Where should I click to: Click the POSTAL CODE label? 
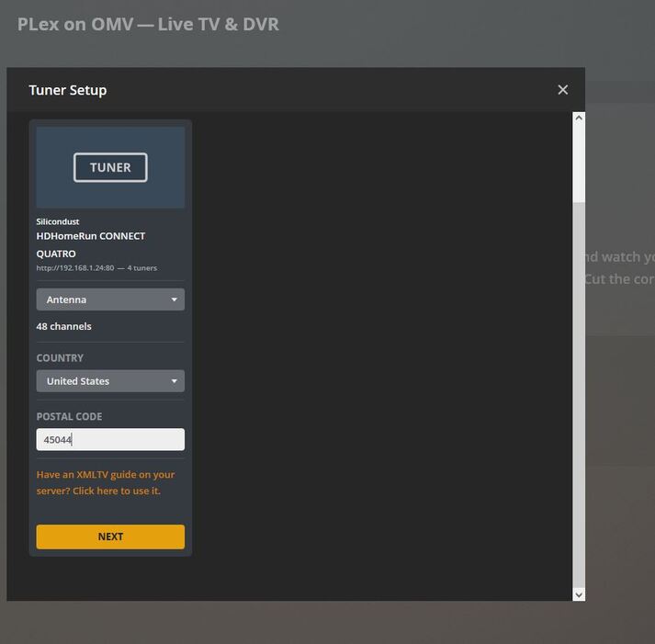pyautogui.click(x=69, y=416)
